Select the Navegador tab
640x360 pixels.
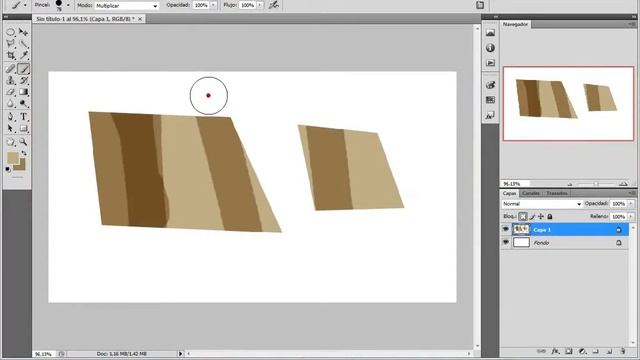(516, 24)
